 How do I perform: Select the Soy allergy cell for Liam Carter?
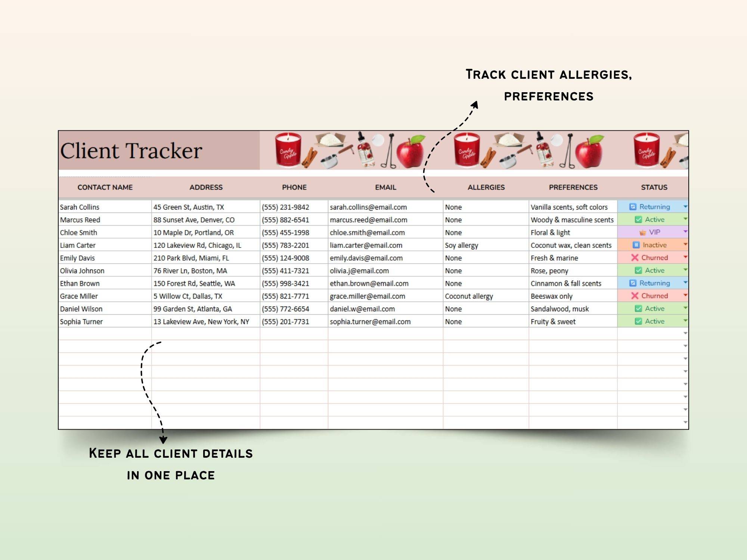tap(461, 245)
